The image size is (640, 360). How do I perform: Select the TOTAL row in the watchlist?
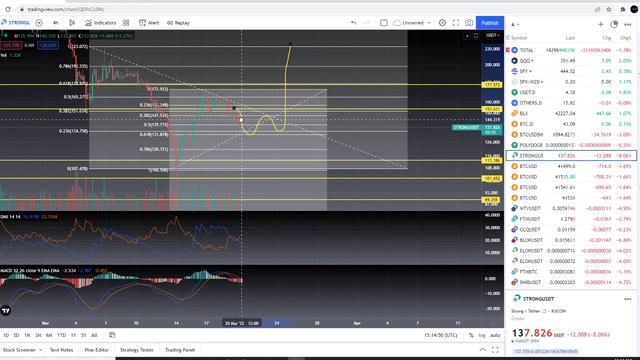571,50
